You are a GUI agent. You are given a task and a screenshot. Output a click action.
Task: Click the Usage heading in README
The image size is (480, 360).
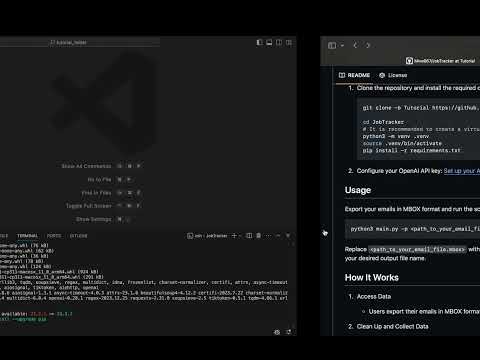pos(358,190)
